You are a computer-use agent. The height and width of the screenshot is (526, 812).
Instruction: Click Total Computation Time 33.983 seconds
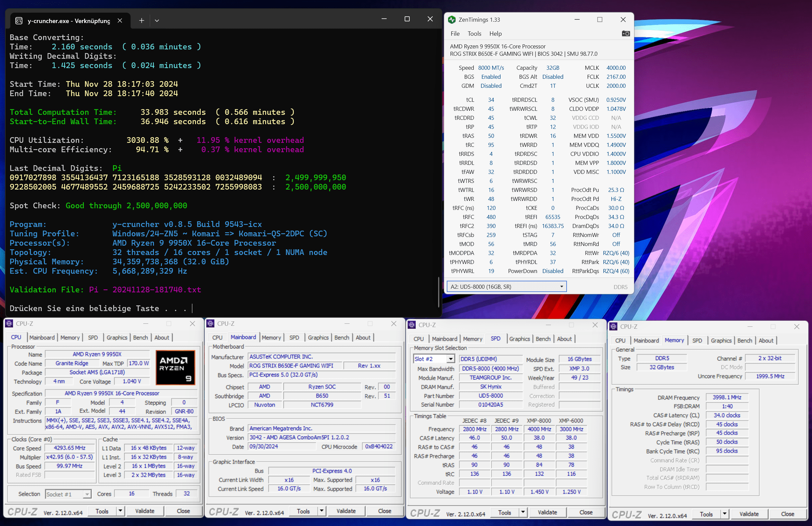point(173,112)
